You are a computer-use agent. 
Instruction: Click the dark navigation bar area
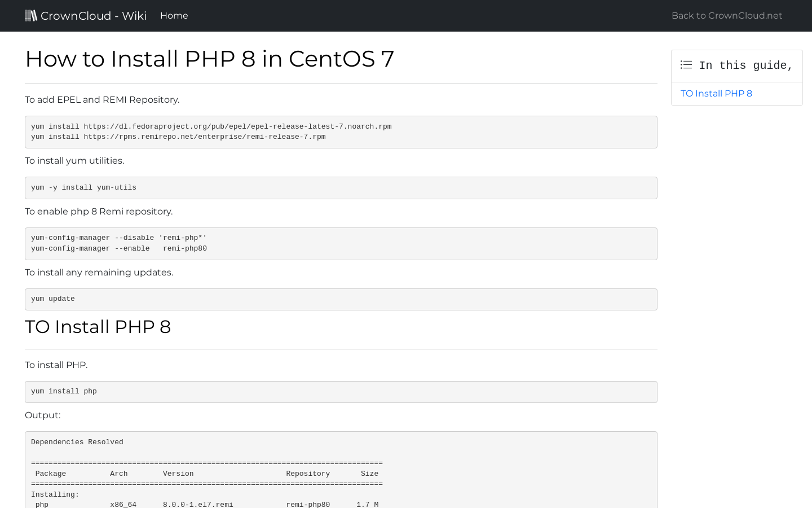(406, 15)
